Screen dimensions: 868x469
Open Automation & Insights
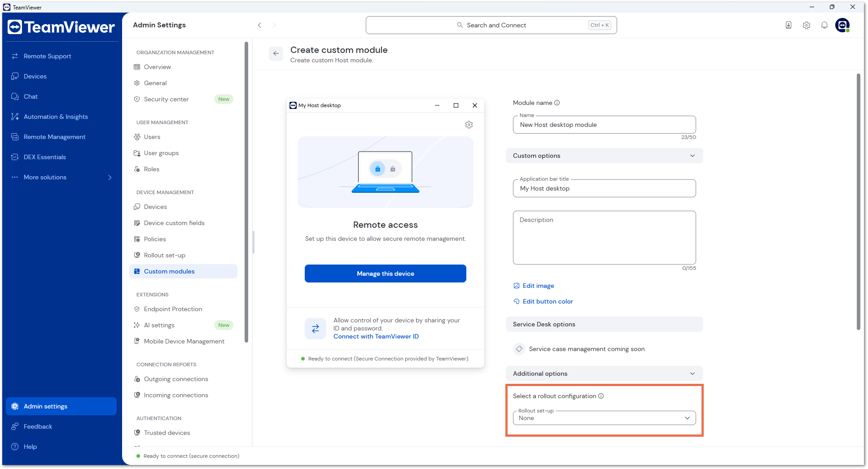61,117
